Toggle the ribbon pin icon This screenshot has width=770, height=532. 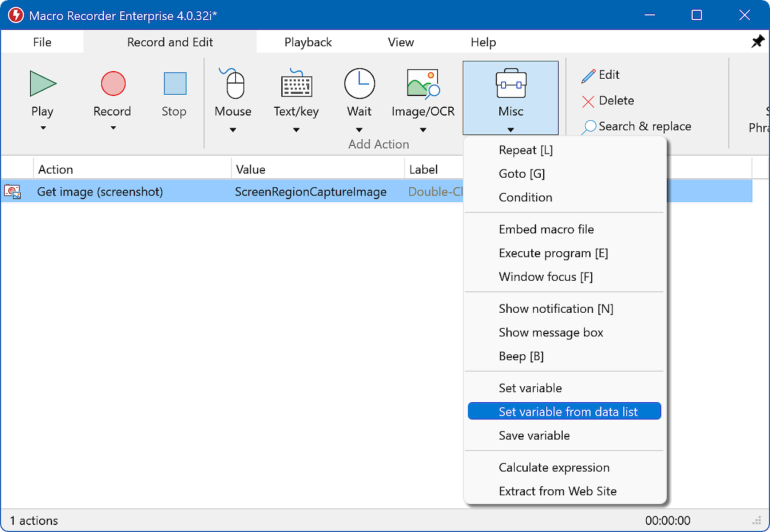click(x=758, y=41)
